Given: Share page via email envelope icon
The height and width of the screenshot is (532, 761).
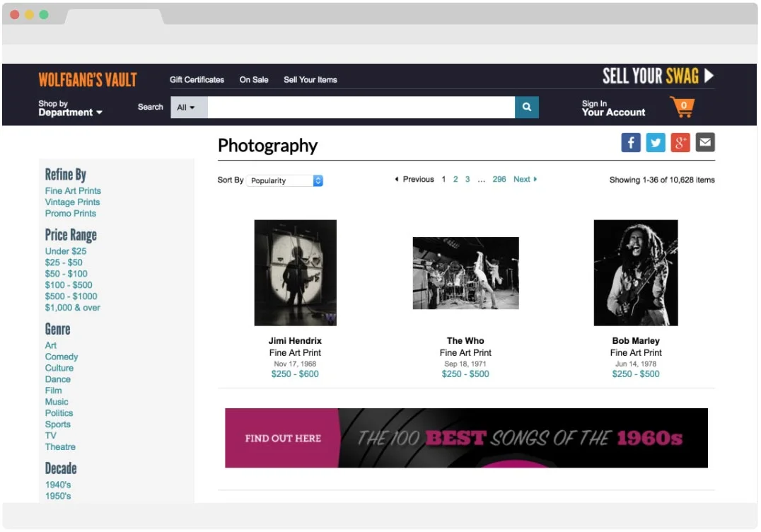Looking at the screenshot, I should [x=704, y=142].
